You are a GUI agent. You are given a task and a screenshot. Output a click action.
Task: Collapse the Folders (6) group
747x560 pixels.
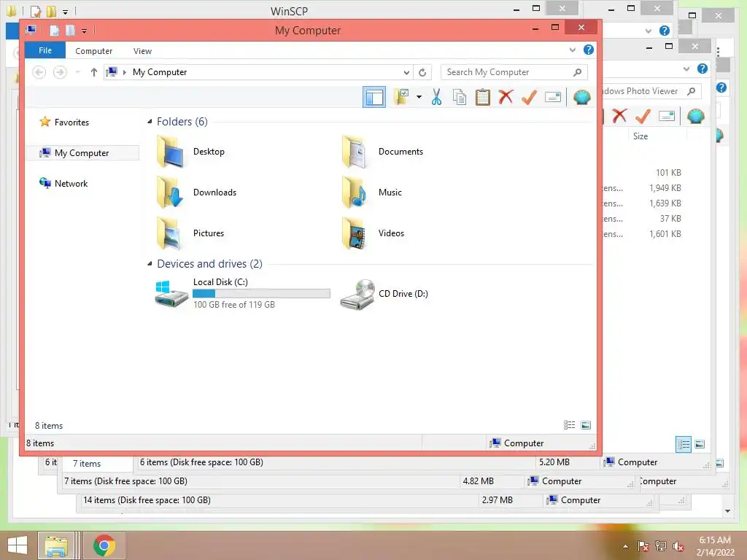(x=150, y=122)
